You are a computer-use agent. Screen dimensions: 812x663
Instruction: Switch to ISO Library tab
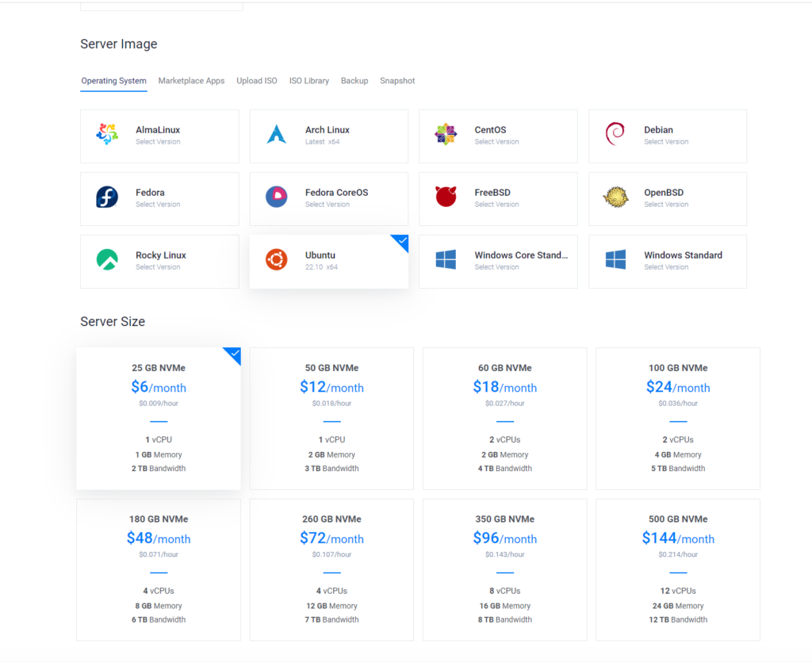[309, 81]
